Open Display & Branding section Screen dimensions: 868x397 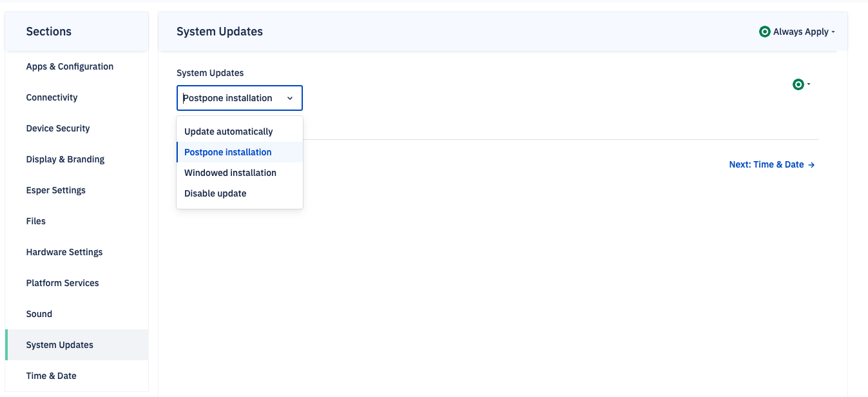tap(77, 159)
